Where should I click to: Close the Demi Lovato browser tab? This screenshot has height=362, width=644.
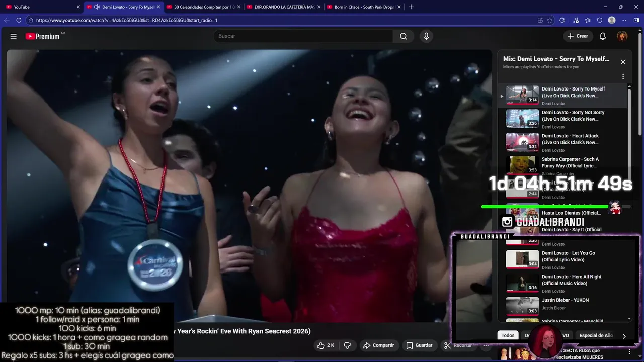coord(158,7)
